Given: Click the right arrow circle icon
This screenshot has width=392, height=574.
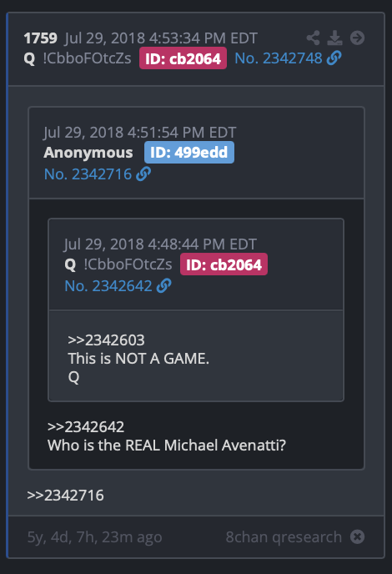Looking at the screenshot, I should tap(357, 38).
